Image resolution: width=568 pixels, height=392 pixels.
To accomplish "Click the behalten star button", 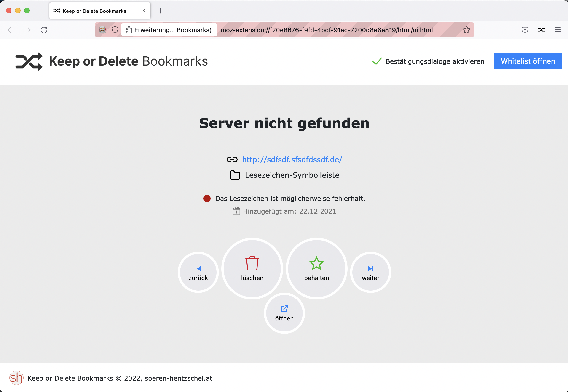I will [x=316, y=268].
